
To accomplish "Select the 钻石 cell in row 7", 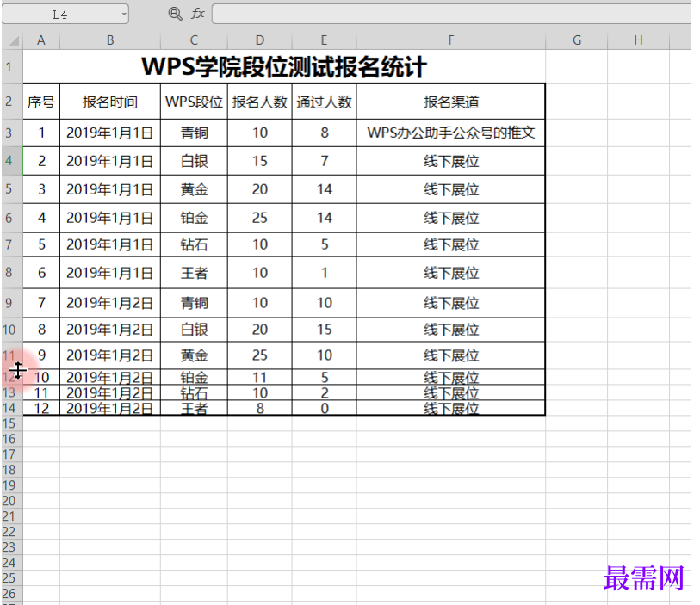I will tap(194, 244).
